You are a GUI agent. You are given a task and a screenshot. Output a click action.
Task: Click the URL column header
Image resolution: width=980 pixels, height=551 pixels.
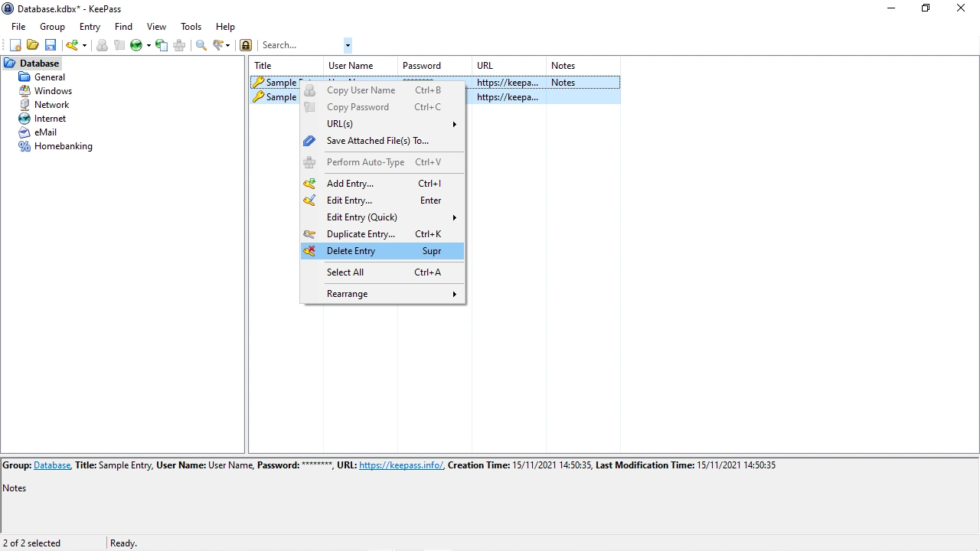[509, 66]
